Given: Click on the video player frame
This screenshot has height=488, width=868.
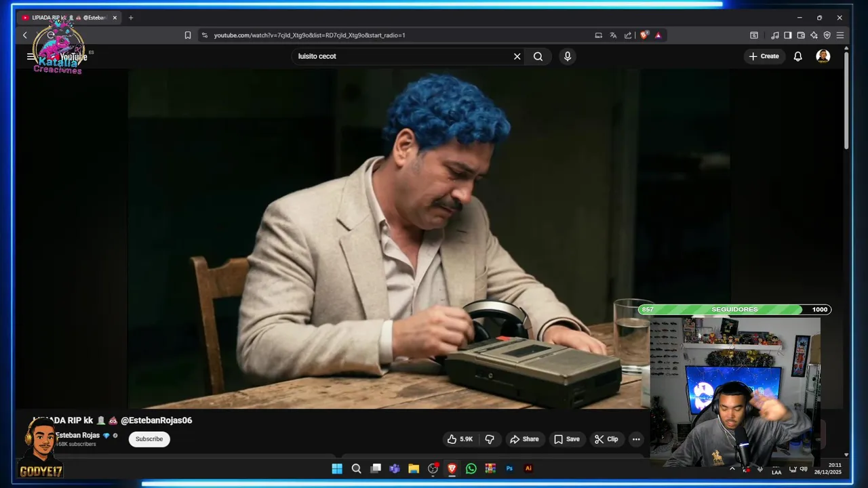Looking at the screenshot, I should coord(429,239).
